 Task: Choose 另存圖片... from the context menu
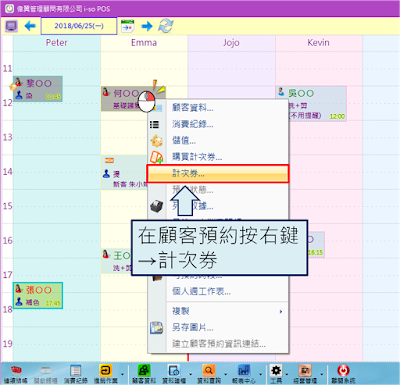[x=218, y=328]
